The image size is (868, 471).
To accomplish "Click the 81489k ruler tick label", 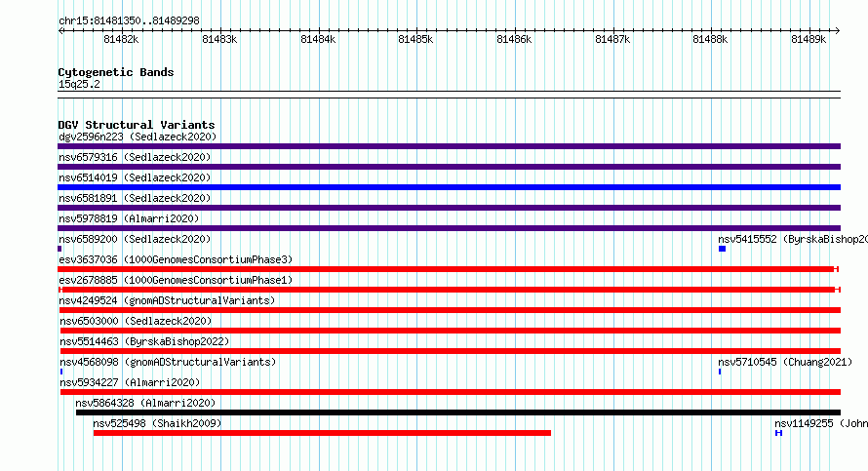I will coord(809,39).
